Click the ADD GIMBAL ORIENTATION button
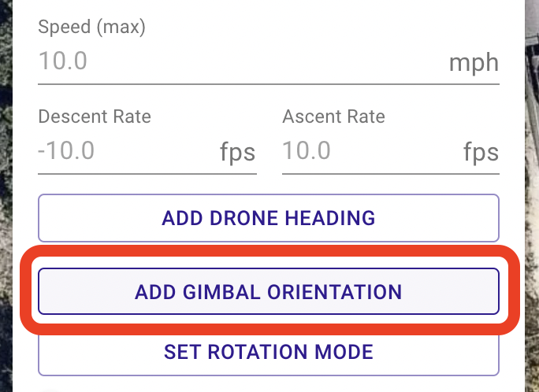 click(x=269, y=291)
